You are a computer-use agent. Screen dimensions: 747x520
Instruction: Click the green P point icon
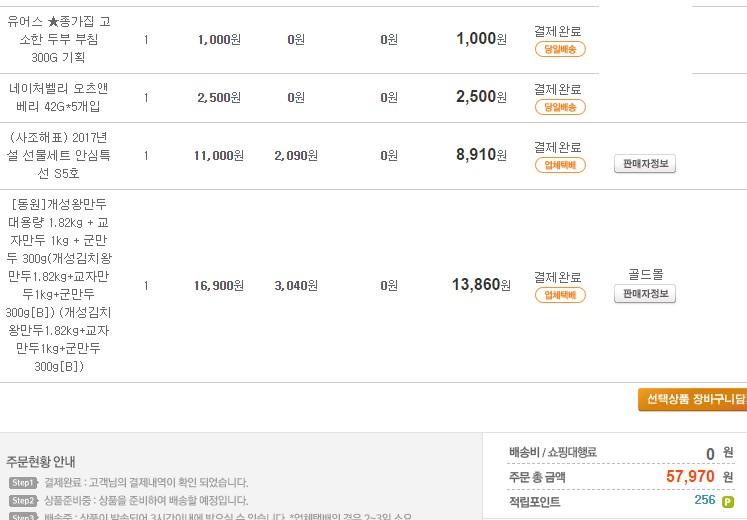coord(727,502)
